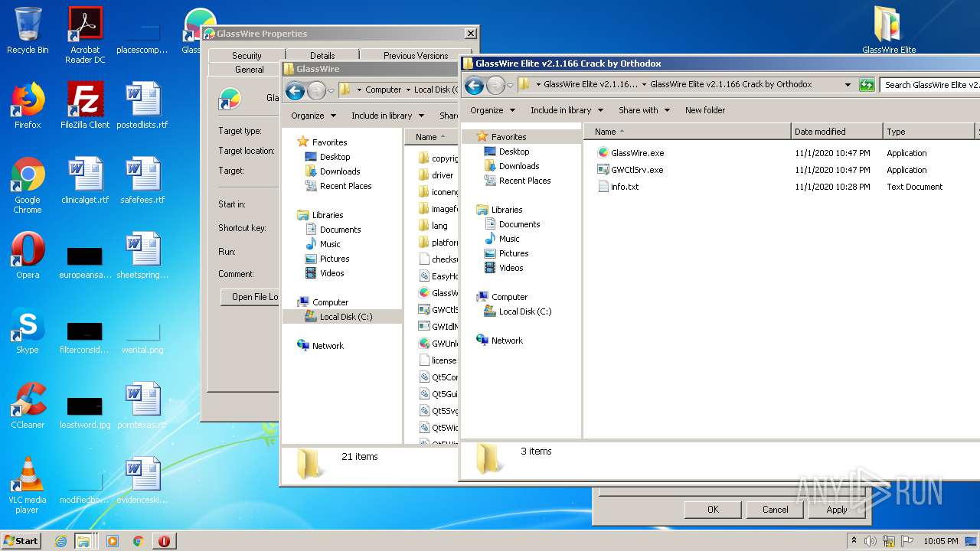Screen dimensions: 980x551
Task: Expand the Computer breadcrumb in GlassWire window
Action: tap(407, 90)
